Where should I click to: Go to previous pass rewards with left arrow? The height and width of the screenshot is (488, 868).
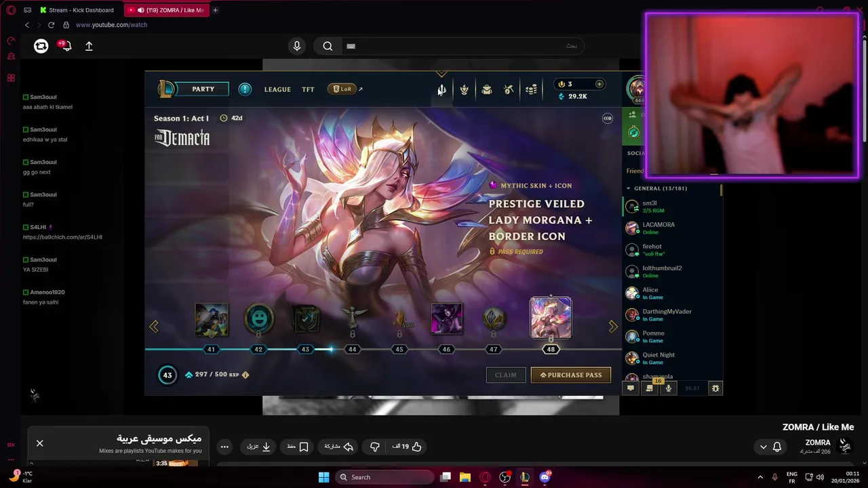[154, 327]
